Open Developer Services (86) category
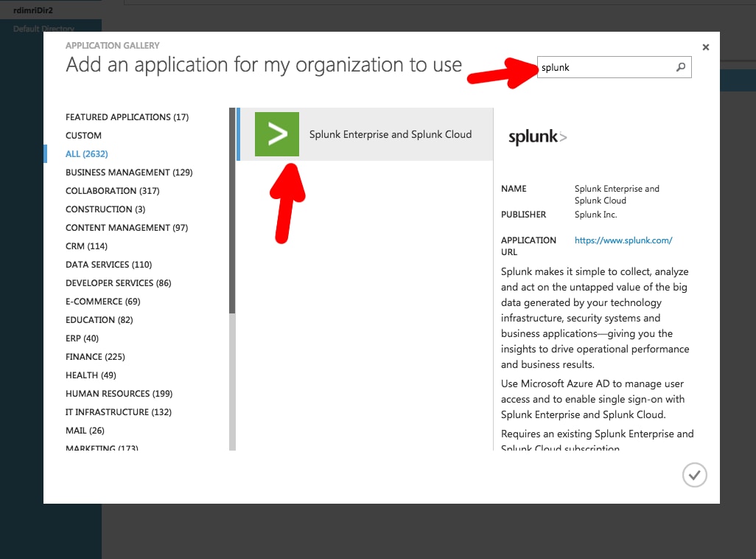Image resolution: width=756 pixels, height=559 pixels. pyautogui.click(x=118, y=283)
